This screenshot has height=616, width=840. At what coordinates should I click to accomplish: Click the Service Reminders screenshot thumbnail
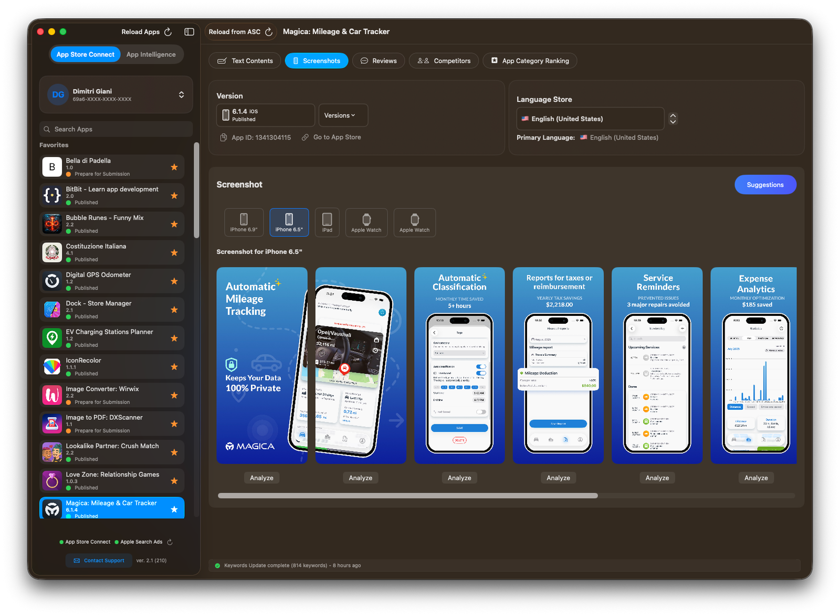pyautogui.click(x=657, y=364)
